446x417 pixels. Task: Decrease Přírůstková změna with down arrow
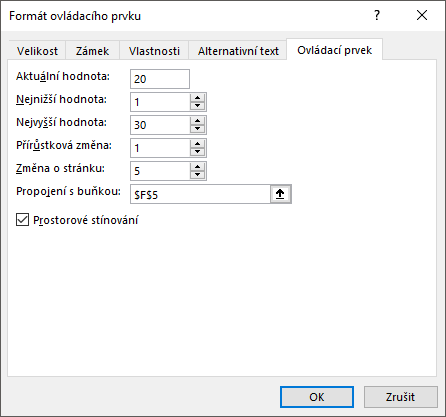[x=198, y=152]
